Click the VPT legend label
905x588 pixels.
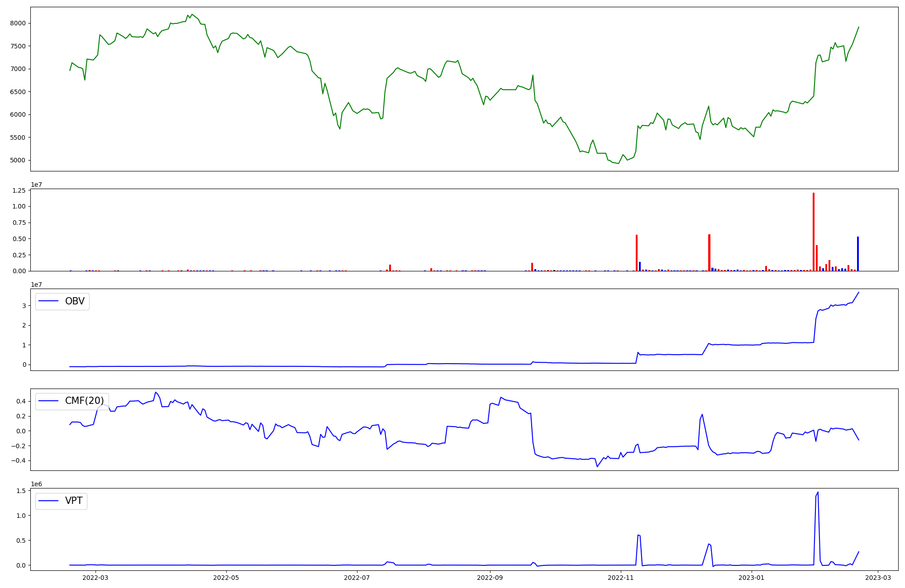(x=74, y=501)
